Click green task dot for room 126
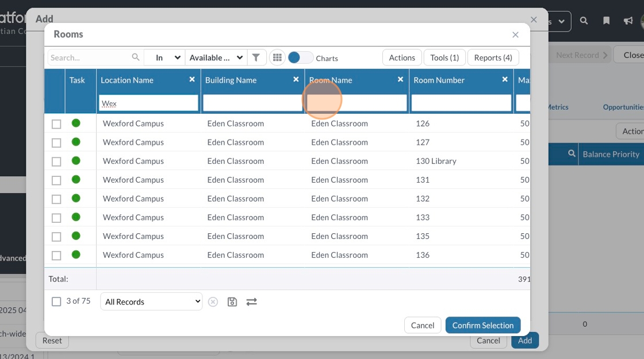Image resolution: width=644 pixels, height=359 pixels. (76, 123)
